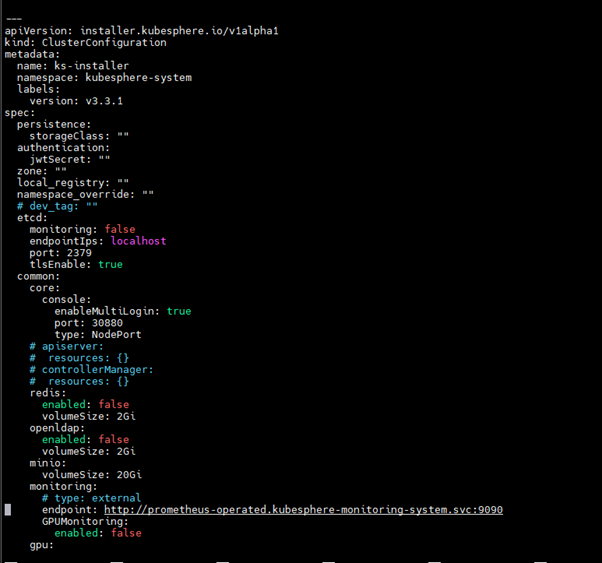Click the 'GPUMonitoring:' key
602x563 pixels.
point(85,522)
